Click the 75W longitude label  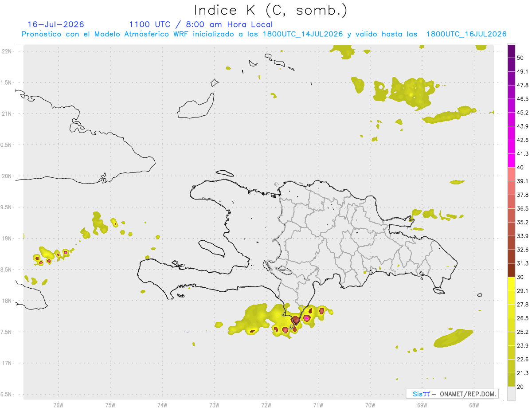pyautogui.click(x=110, y=405)
